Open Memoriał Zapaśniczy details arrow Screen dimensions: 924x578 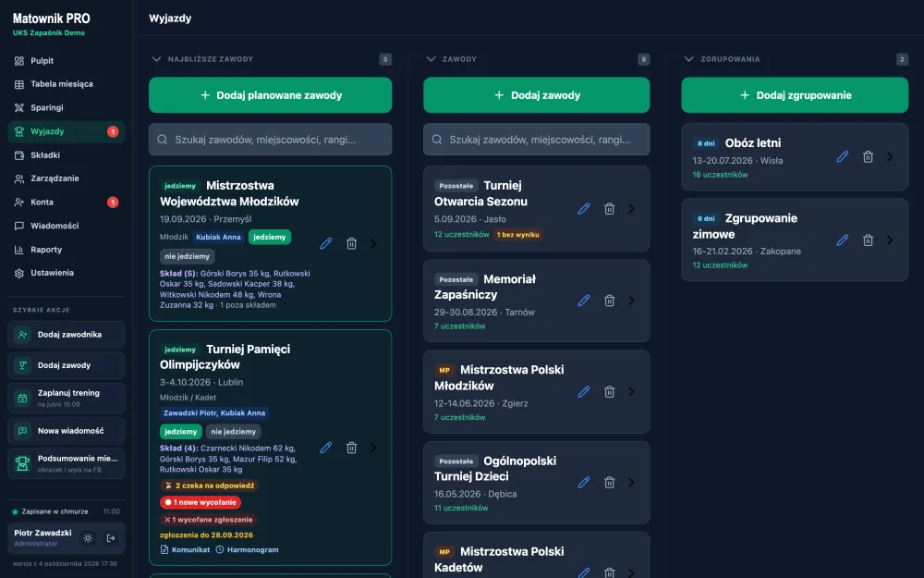click(x=631, y=301)
